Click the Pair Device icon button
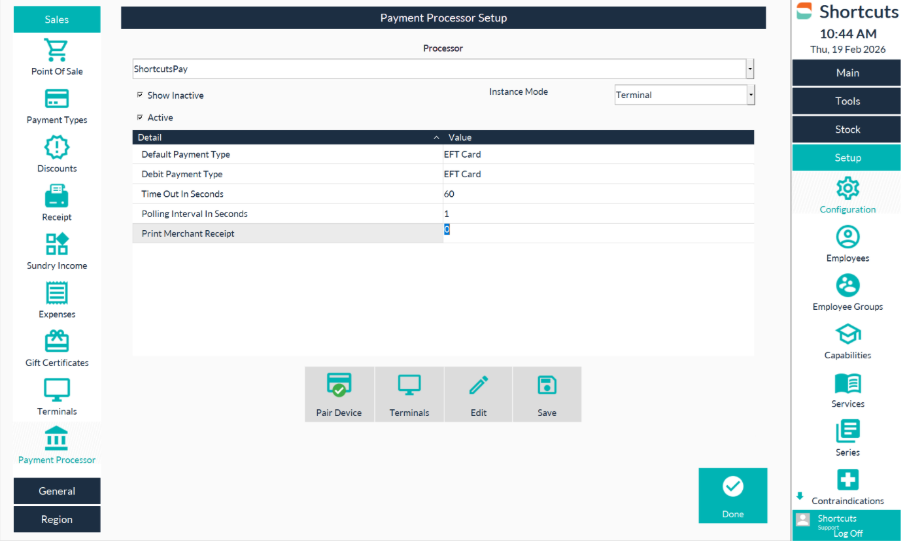This screenshot has width=901, height=541. click(x=339, y=387)
